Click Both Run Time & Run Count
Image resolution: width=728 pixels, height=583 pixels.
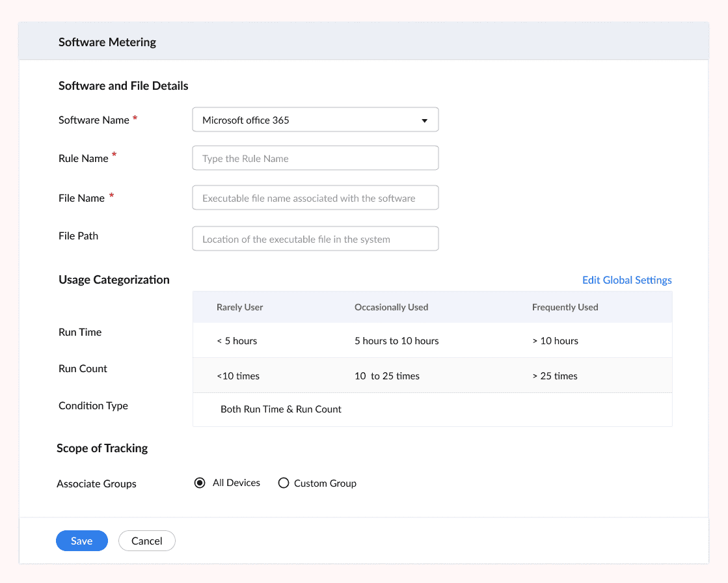pyautogui.click(x=280, y=409)
